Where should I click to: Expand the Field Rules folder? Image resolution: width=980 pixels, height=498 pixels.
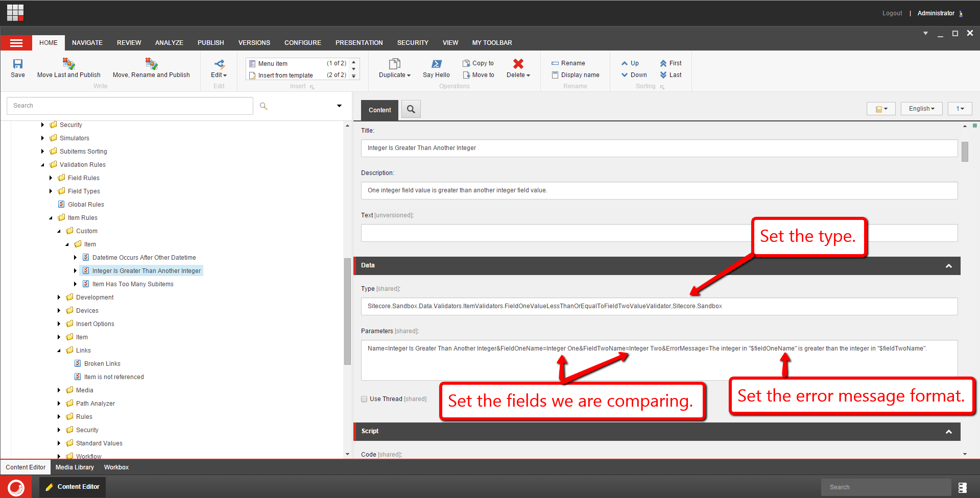pos(51,178)
